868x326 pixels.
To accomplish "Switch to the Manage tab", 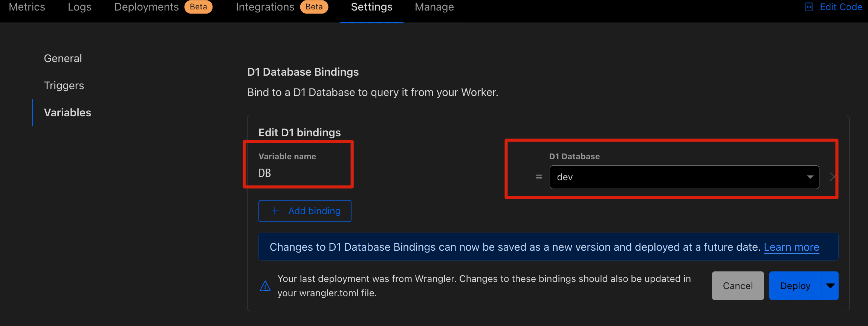I will coord(434,7).
